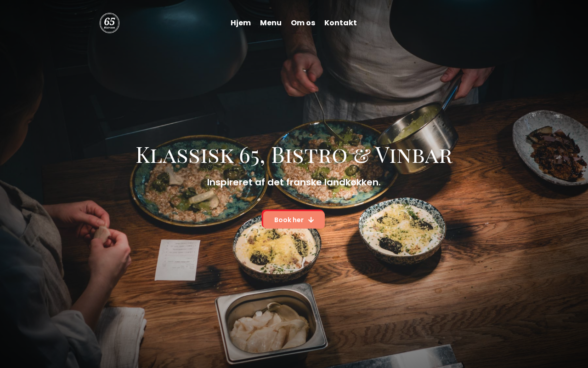Screen dimensions: 588x368
Task: Go to the Hjem page
Action: point(241,23)
